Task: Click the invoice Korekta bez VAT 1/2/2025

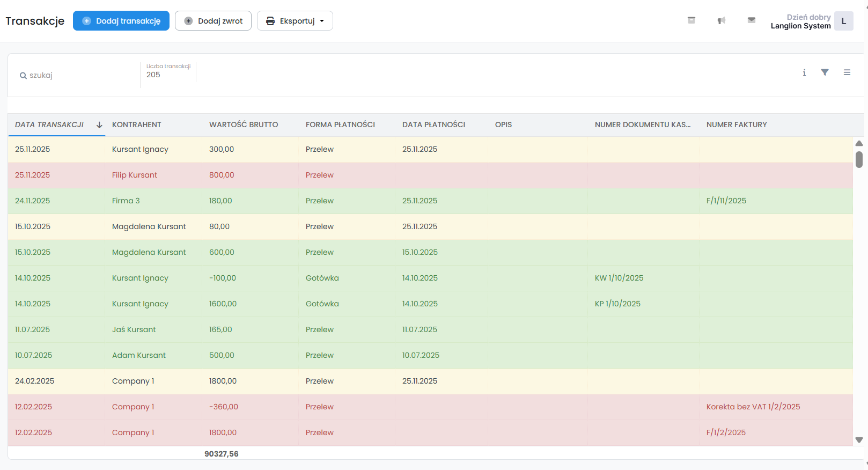Action: 753,407
